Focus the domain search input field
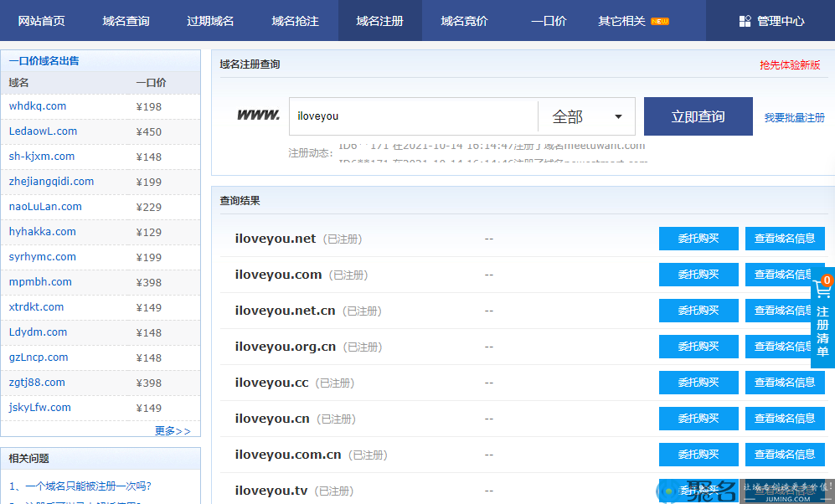 413,116
